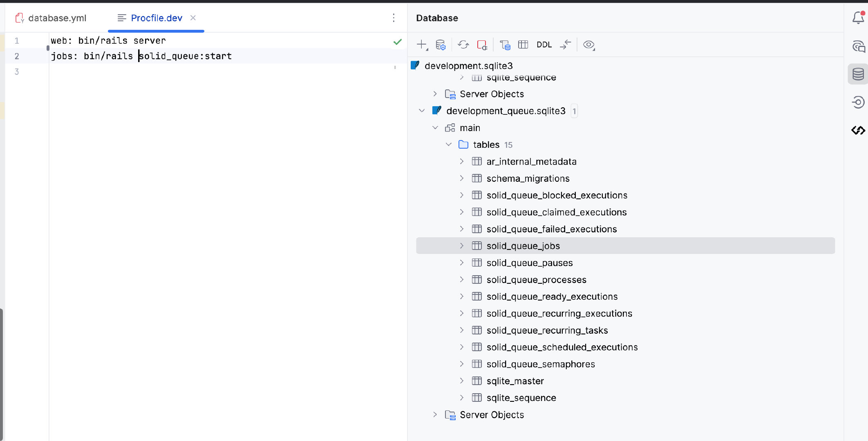Viewport: 868px width, 441px height.
Task: Collapse the main schema node
Action: pos(435,128)
